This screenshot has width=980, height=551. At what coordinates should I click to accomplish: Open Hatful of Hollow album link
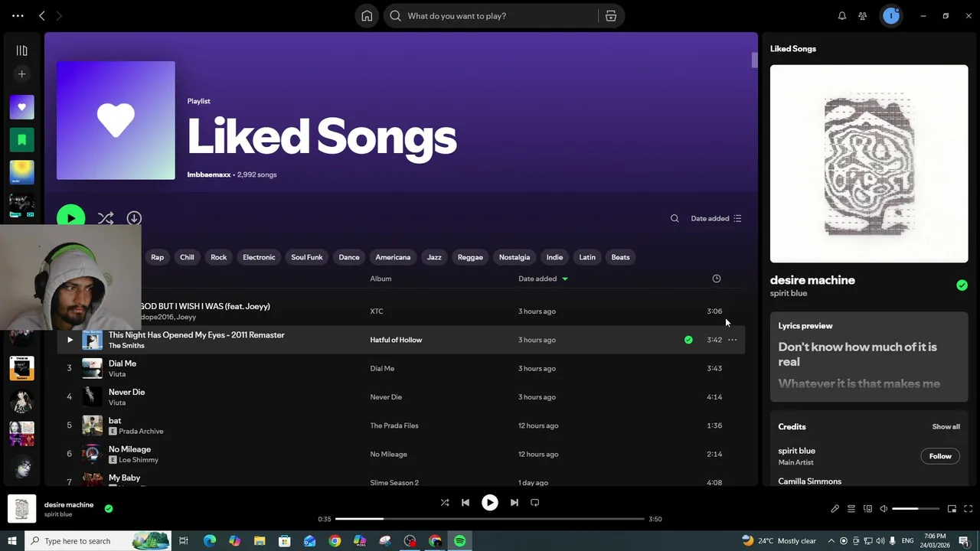pos(396,340)
